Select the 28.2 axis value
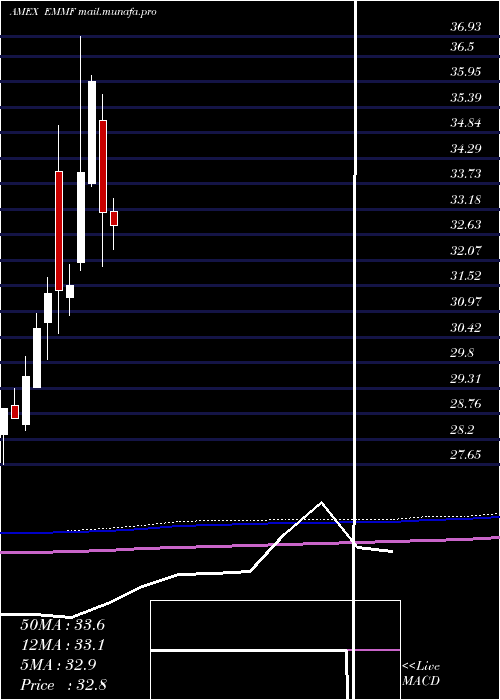500x700 pixels. click(462, 430)
